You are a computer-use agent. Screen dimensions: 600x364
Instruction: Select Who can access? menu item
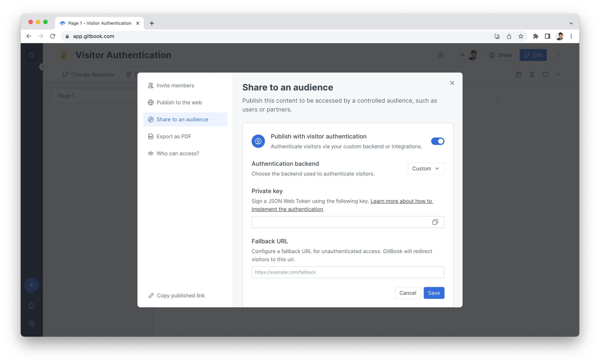[x=178, y=153]
